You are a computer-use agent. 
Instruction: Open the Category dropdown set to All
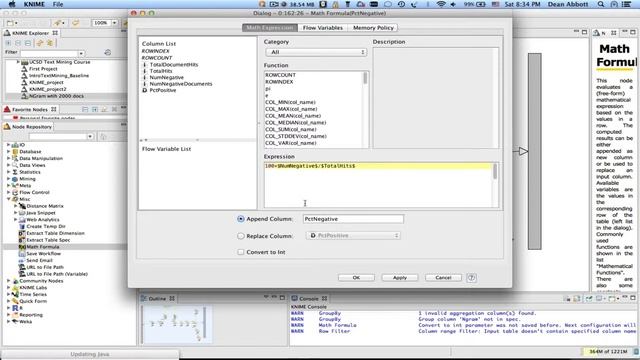click(316, 52)
